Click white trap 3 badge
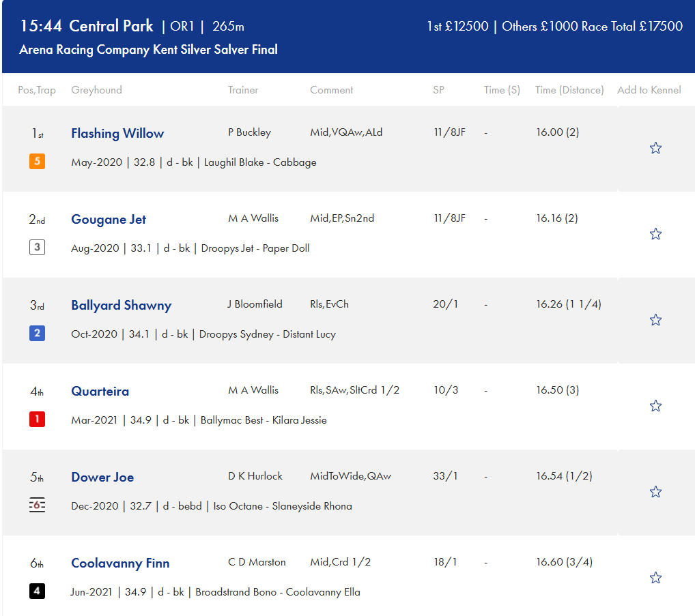Screen dimensions: 695x616 (x=37, y=248)
